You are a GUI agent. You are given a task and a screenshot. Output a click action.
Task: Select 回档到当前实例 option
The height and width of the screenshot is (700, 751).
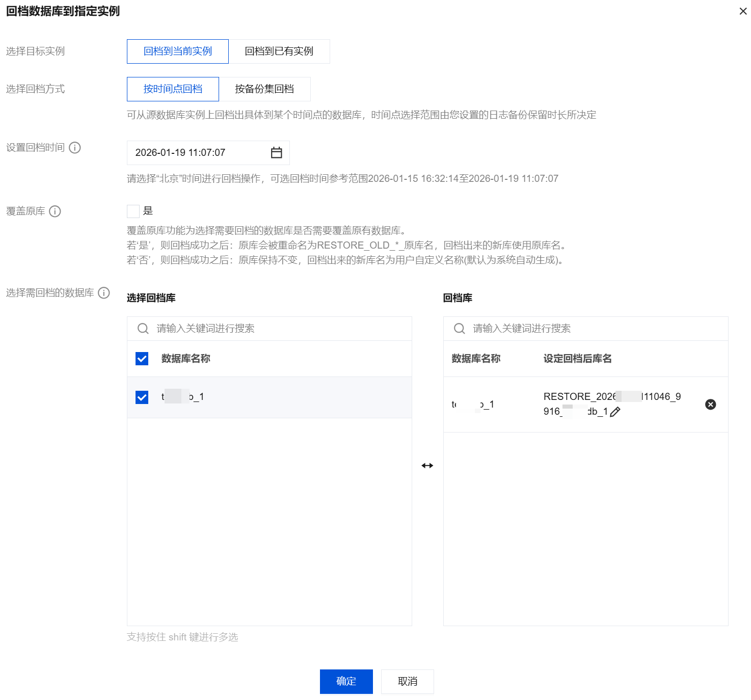pyautogui.click(x=178, y=51)
